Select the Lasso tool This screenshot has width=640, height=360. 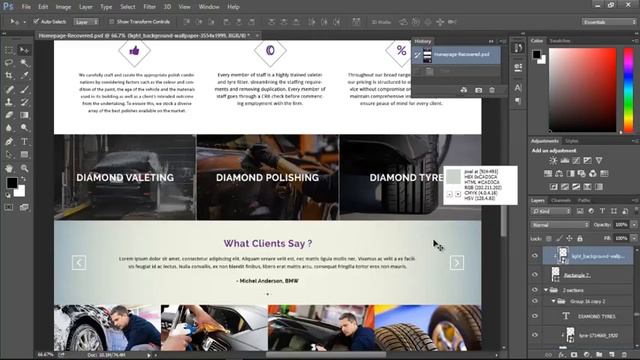pos(9,63)
